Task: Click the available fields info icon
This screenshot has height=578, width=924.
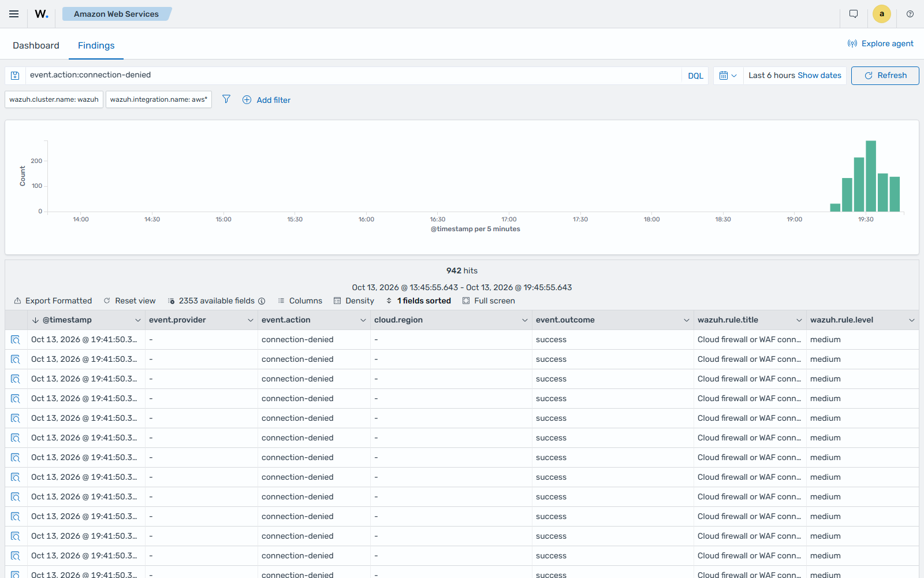Action: pos(262,301)
